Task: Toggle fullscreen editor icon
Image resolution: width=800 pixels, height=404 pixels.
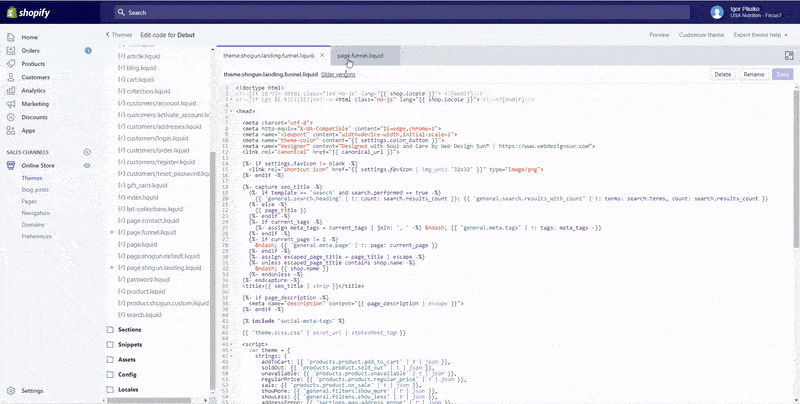Action: (789, 56)
